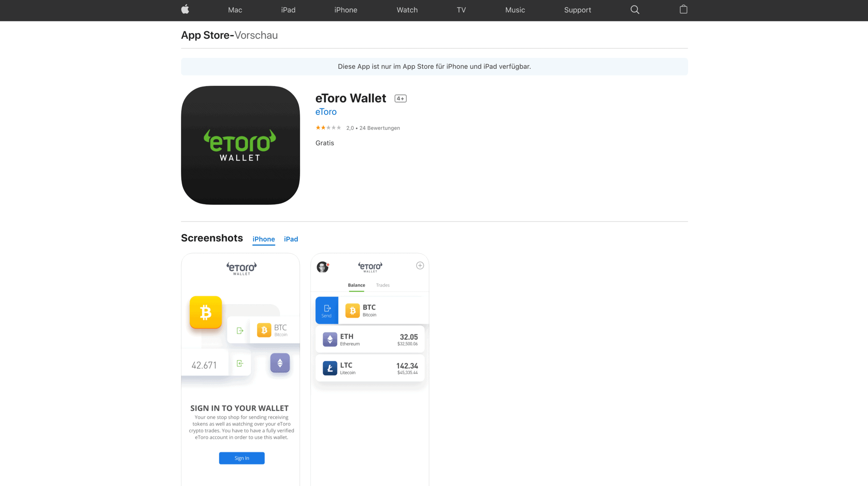This screenshot has width=868, height=486.
Task: Expand the Support menu item
Action: (x=577, y=10)
